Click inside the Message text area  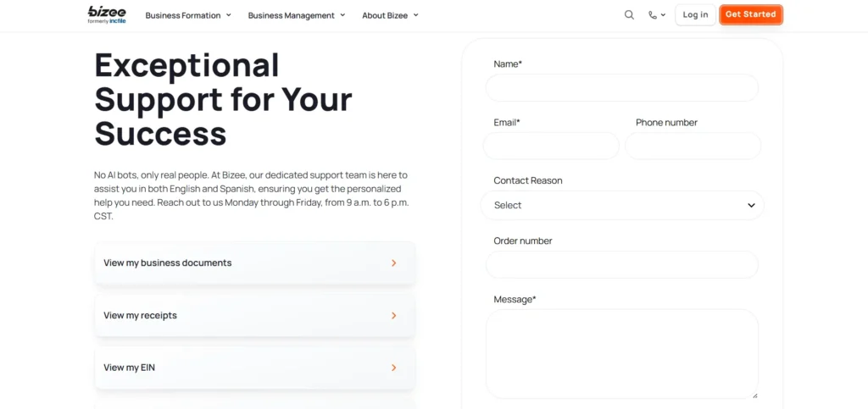(x=622, y=353)
